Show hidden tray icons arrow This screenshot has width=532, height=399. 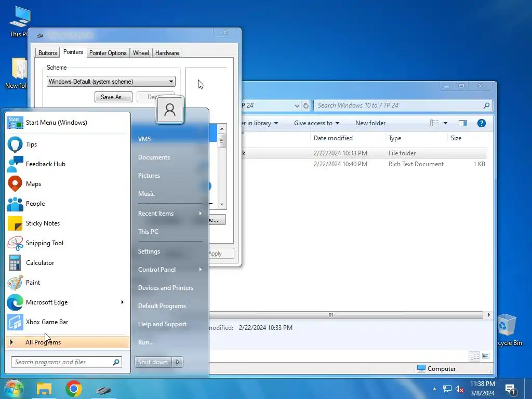(434, 389)
